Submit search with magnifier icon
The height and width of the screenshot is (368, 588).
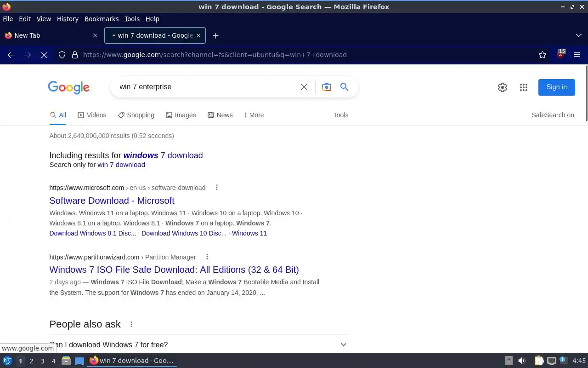[x=344, y=87]
